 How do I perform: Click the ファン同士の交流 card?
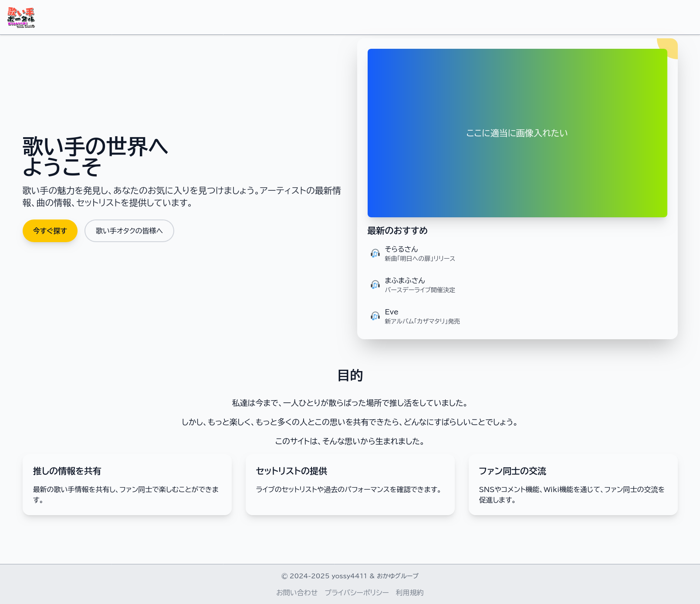coord(573,485)
